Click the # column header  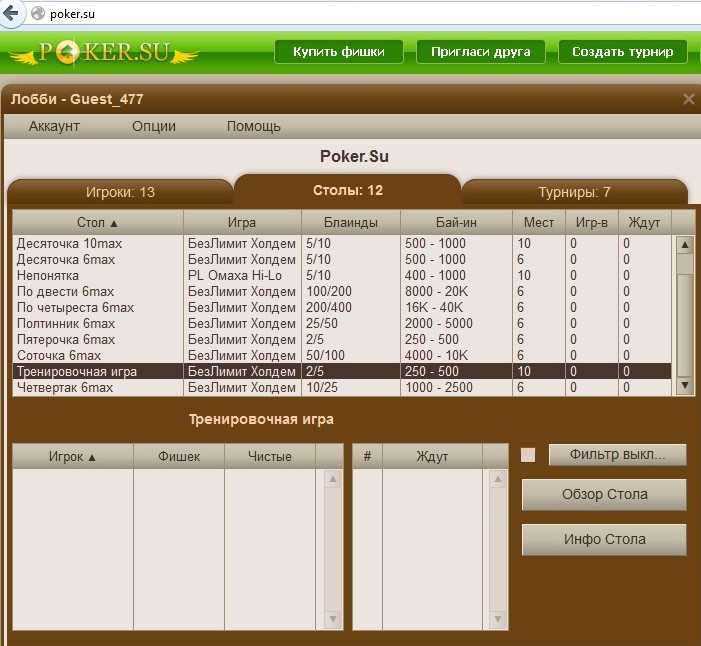(x=367, y=456)
